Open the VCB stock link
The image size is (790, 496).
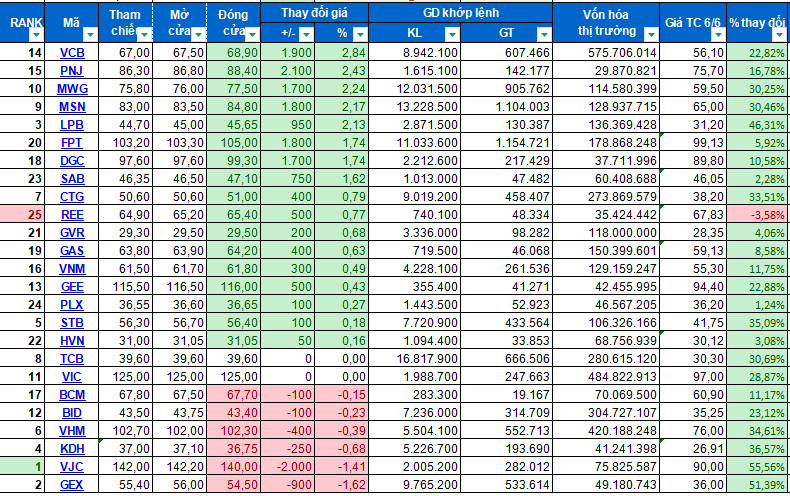(x=72, y=53)
